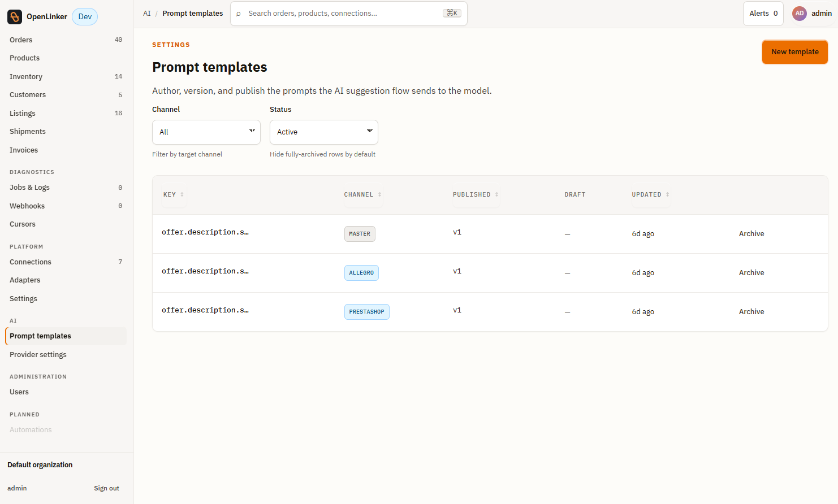This screenshot has height=504, width=838.
Task: Click the ⌘K shortcut hint
Action: point(452,14)
